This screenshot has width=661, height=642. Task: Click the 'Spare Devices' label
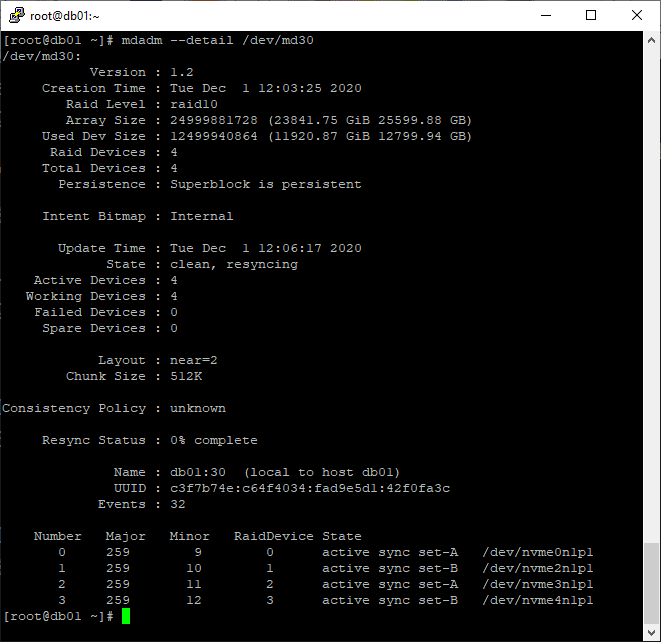click(x=94, y=328)
